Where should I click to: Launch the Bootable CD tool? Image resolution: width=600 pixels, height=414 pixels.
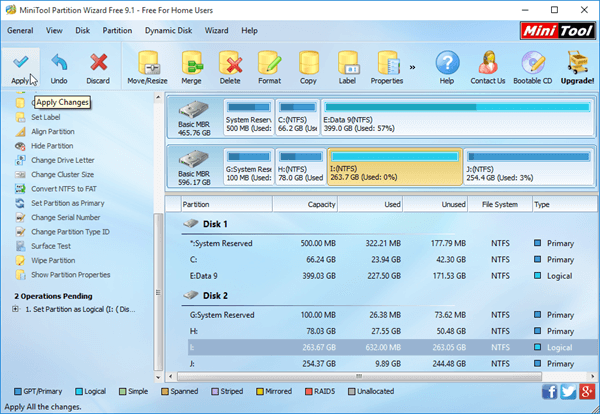coord(533,68)
